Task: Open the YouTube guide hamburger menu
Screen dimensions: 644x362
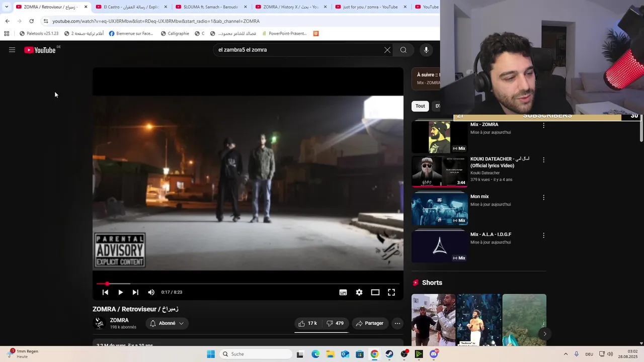Action: [12, 50]
